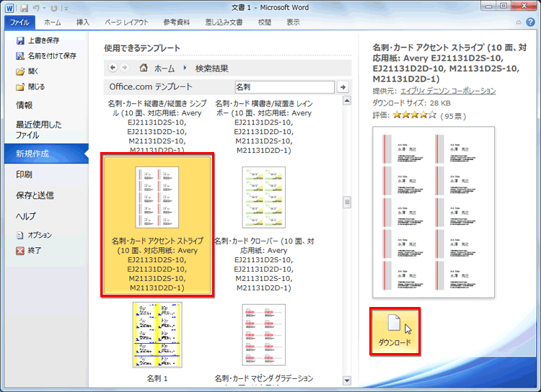Open オプション from the backstage menu

click(34, 235)
